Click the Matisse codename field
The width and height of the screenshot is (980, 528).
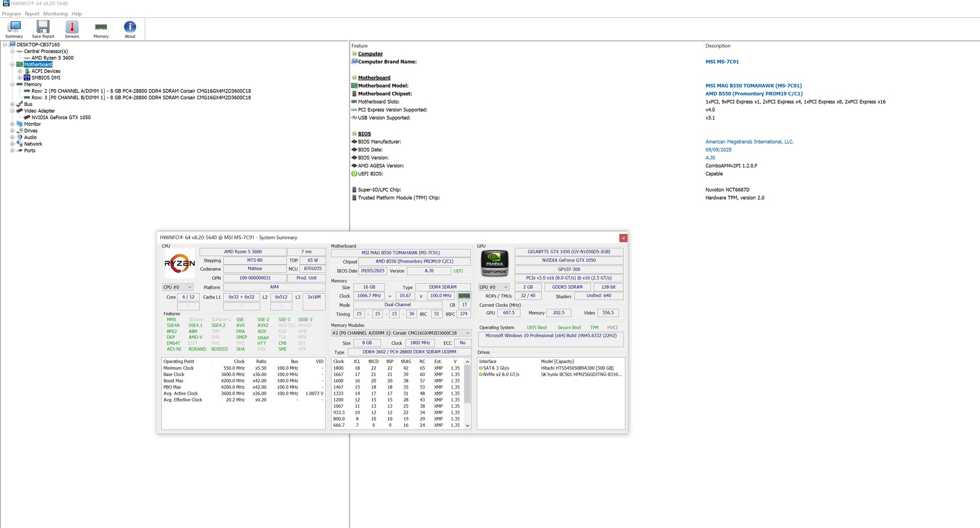[255, 269]
